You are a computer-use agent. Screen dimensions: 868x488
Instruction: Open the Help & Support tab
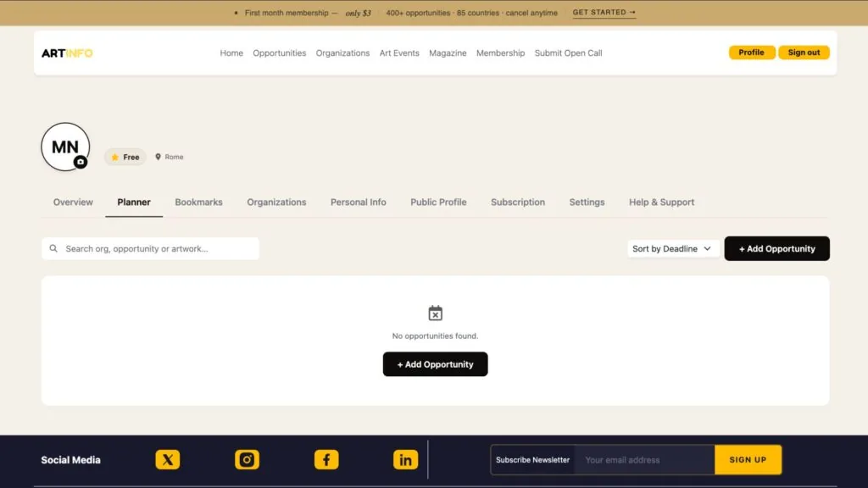661,202
